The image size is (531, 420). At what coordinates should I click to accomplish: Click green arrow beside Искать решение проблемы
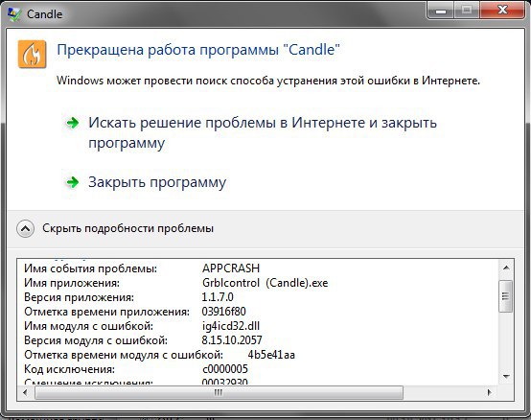pos(73,123)
